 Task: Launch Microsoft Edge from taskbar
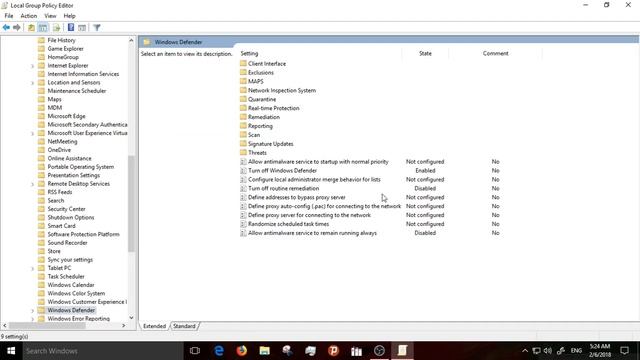coord(219,351)
